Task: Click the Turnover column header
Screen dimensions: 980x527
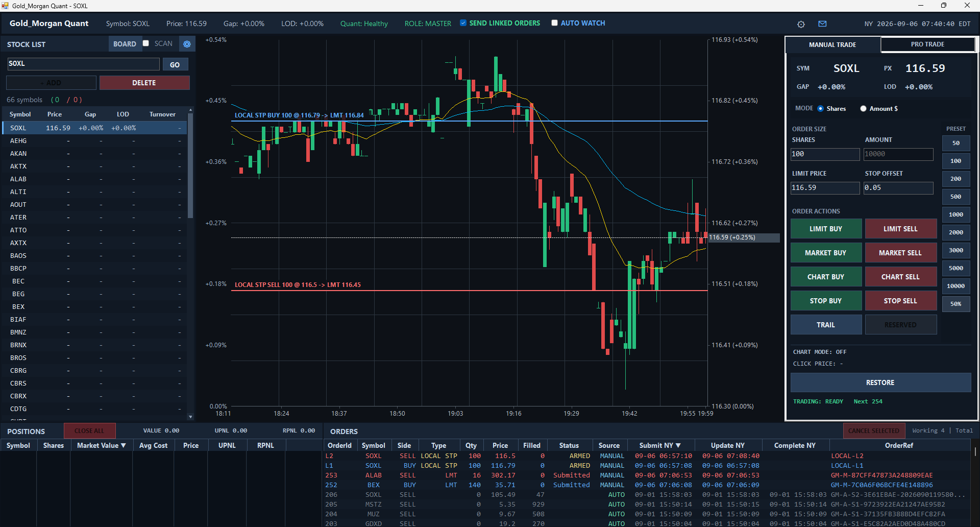Action: [x=162, y=114]
